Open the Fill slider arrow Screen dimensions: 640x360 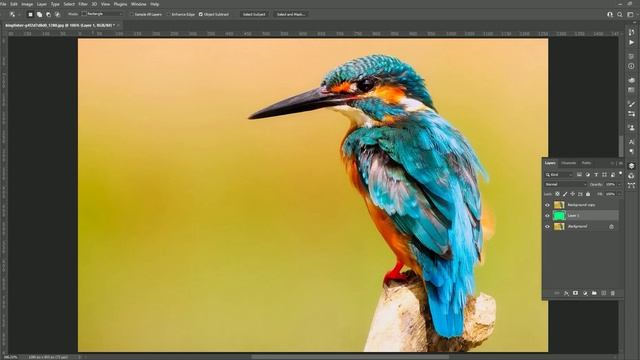coord(620,194)
